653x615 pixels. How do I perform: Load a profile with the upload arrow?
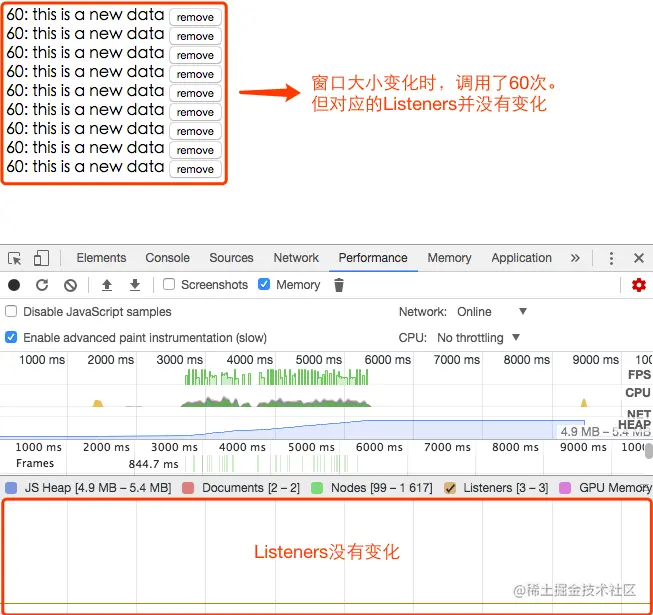tap(107, 285)
